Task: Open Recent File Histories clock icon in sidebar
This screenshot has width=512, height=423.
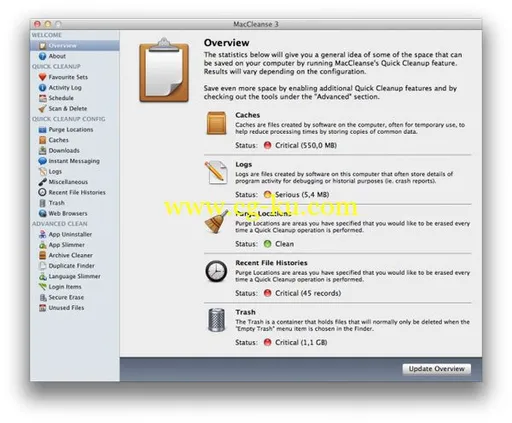Action: coord(42,192)
